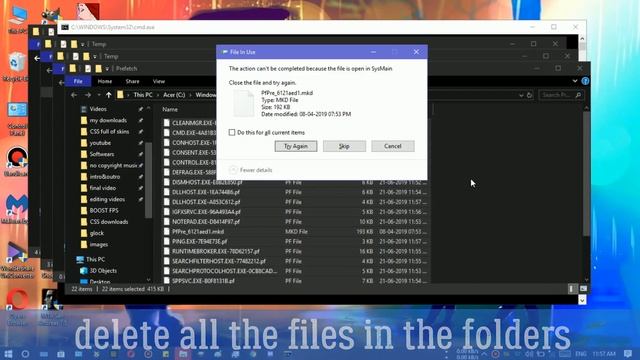The image size is (640, 360).
Task: Click the file list vertical scrollbar
Action: [x=587, y=173]
